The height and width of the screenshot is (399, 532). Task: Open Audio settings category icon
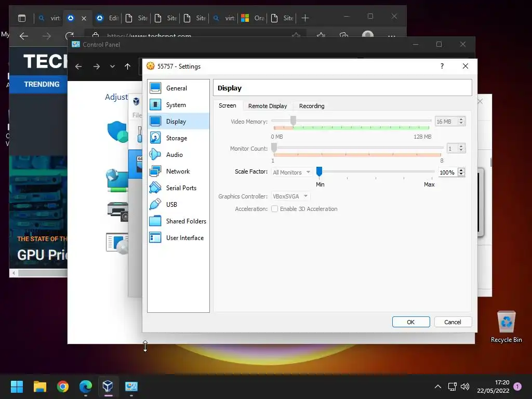pos(155,154)
